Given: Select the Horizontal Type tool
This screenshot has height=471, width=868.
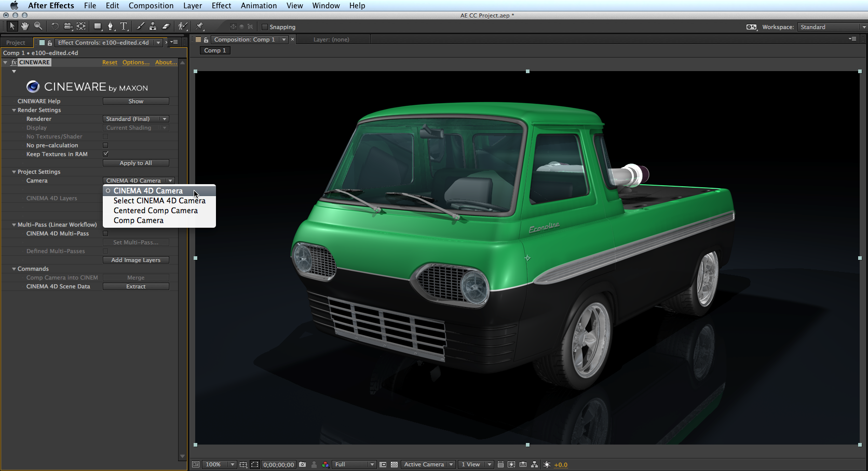Looking at the screenshot, I should coord(124,26).
